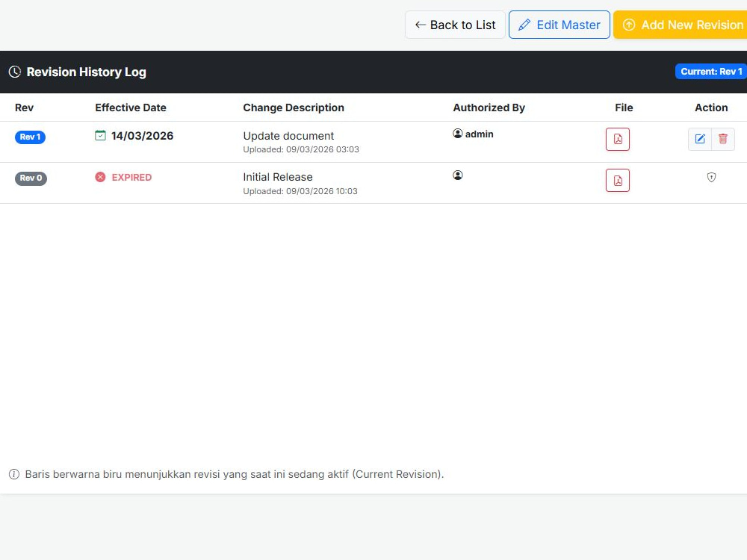Viewport: 747px width, 560px height.
Task: Click the red X icon beside EXPIRED
Action: 100,177
